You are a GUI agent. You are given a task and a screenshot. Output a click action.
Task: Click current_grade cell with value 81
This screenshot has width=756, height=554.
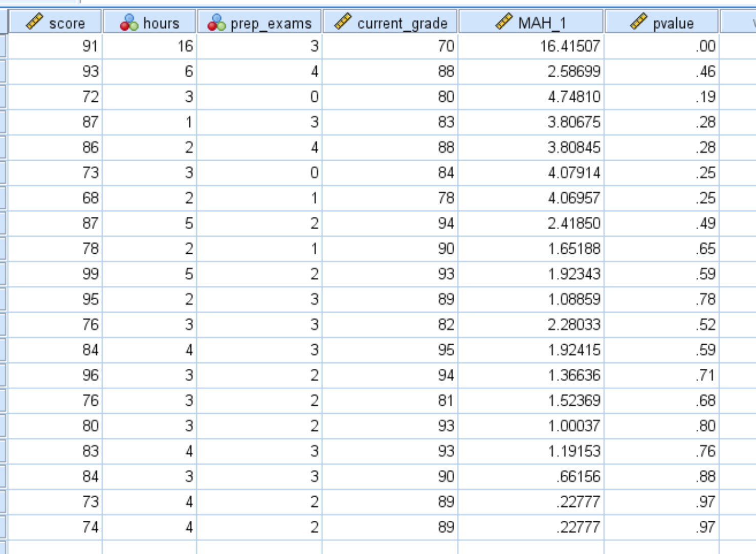click(x=390, y=401)
